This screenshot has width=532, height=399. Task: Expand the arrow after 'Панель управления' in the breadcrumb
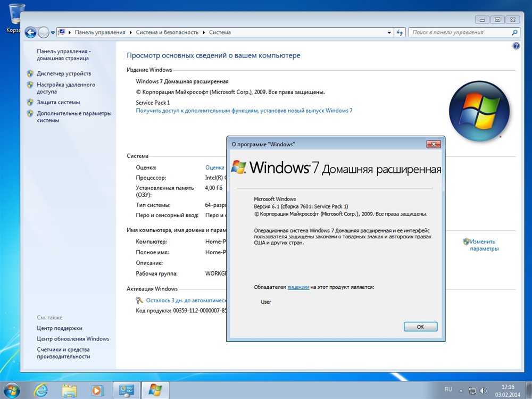click(130, 32)
